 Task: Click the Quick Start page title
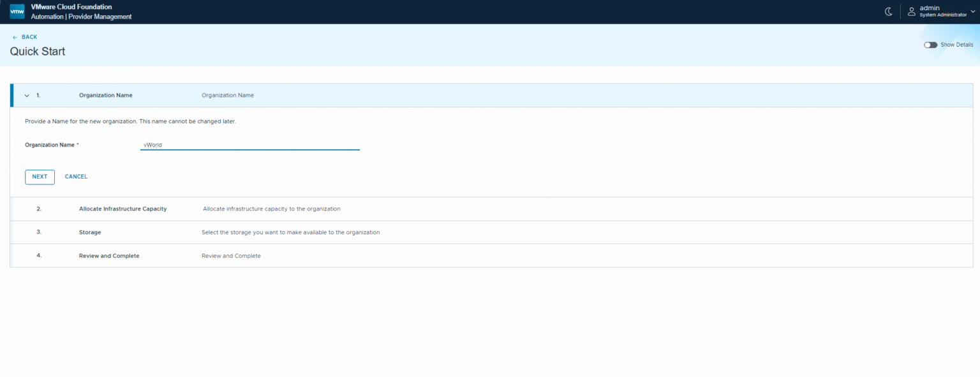[38, 52]
